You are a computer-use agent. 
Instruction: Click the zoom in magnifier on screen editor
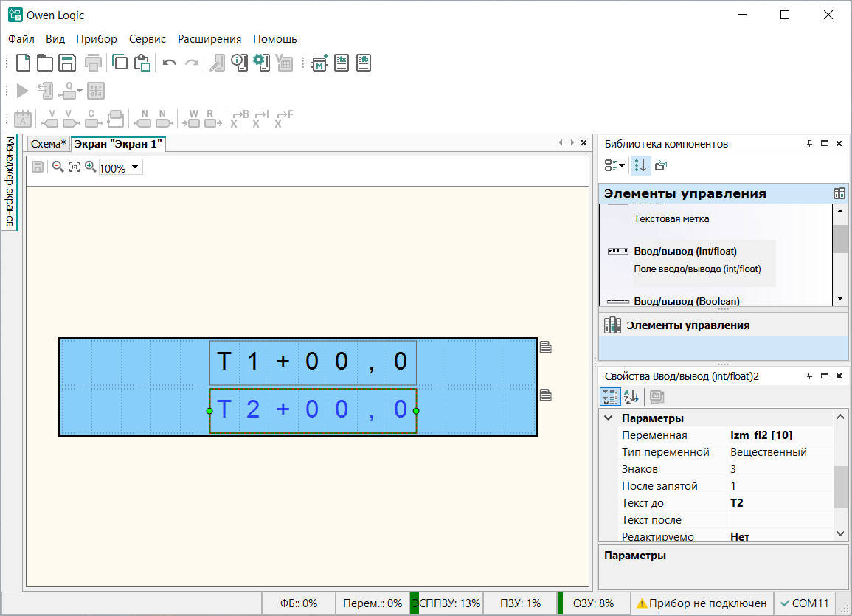91,167
